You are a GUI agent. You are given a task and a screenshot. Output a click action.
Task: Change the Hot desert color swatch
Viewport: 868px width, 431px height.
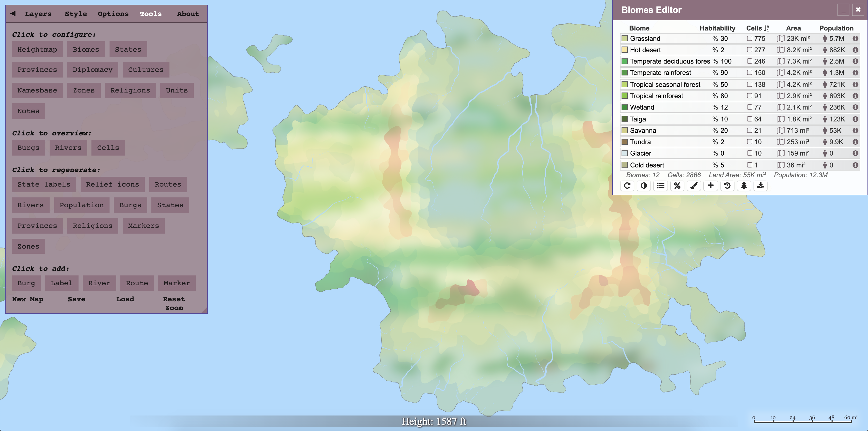tap(625, 50)
